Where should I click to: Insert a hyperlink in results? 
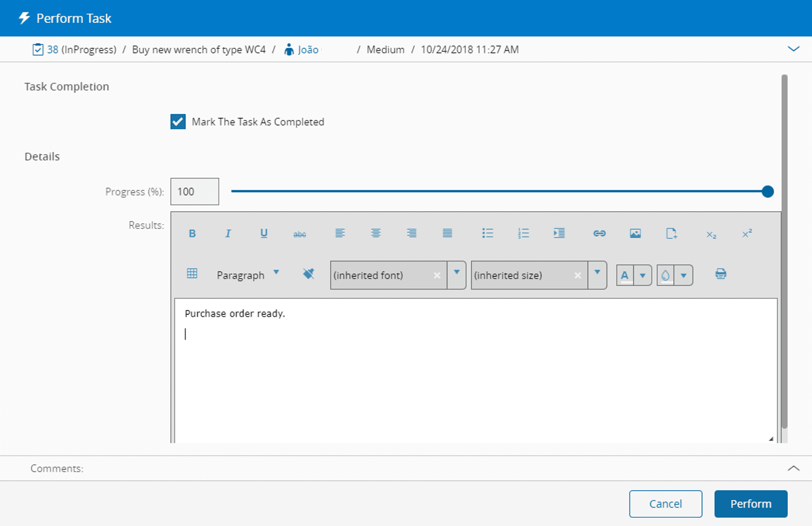click(599, 234)
